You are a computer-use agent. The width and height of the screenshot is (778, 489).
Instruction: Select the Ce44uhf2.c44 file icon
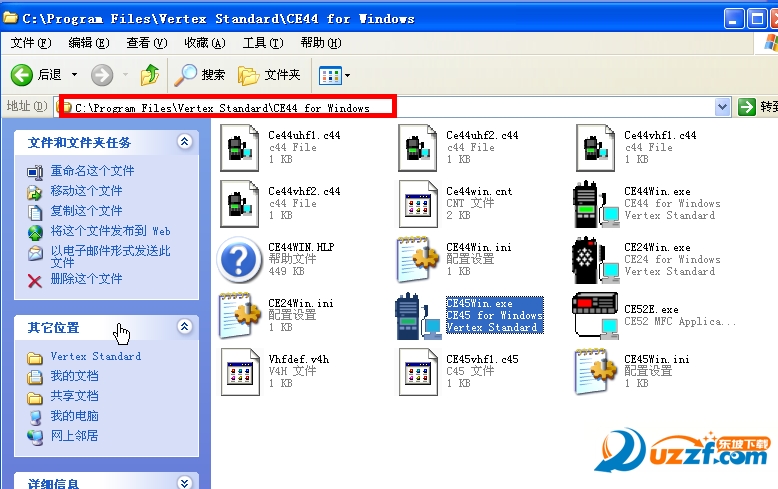click(417, 148)
